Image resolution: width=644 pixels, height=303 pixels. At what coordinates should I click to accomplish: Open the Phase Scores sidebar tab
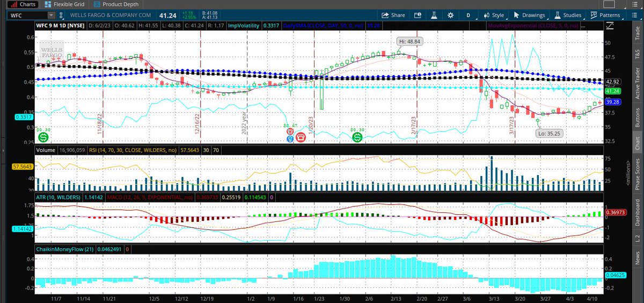638,174
